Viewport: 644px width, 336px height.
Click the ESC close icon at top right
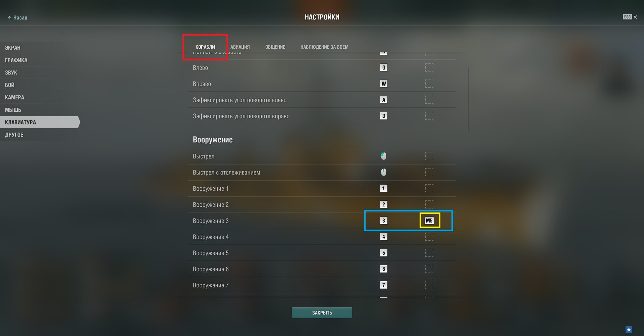point(630,17)
